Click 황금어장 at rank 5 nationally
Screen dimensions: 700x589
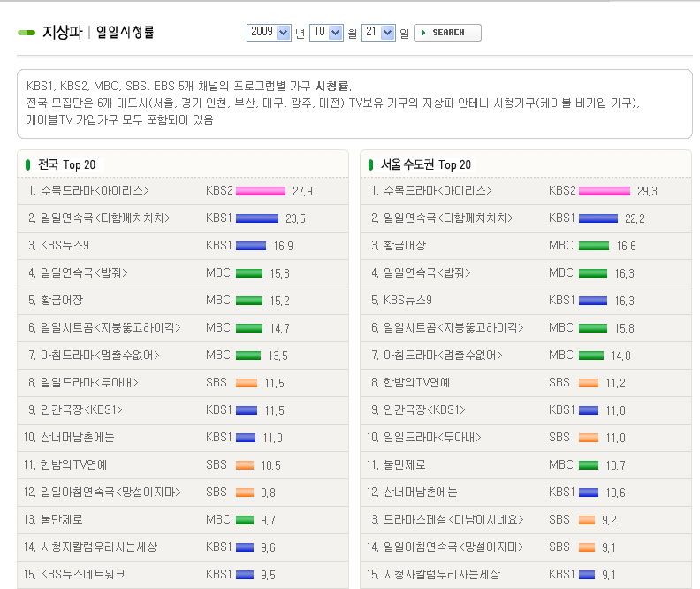click(62, 300)
